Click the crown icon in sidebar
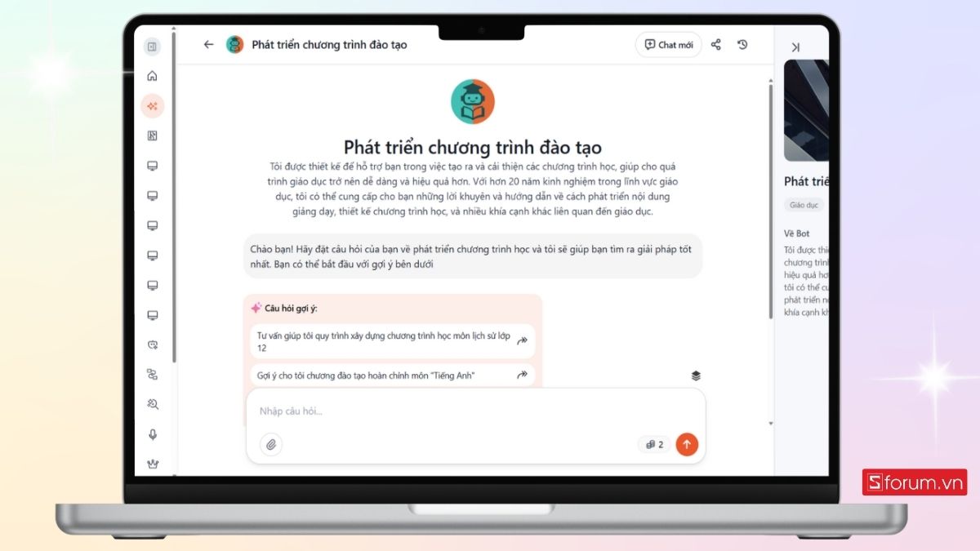The width and height of the screenshot is (980, 551). pos(152,464)
